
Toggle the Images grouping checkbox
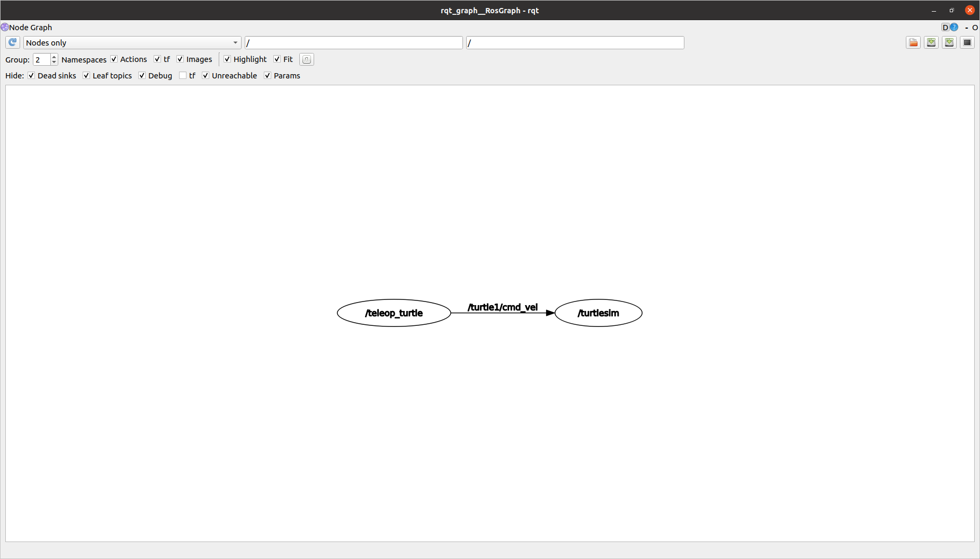point(180,59)
